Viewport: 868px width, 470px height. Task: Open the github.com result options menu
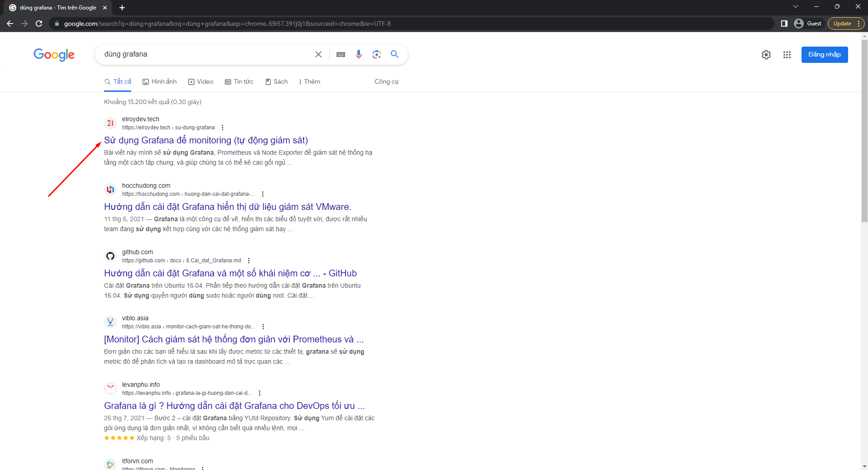click(249, 261)
